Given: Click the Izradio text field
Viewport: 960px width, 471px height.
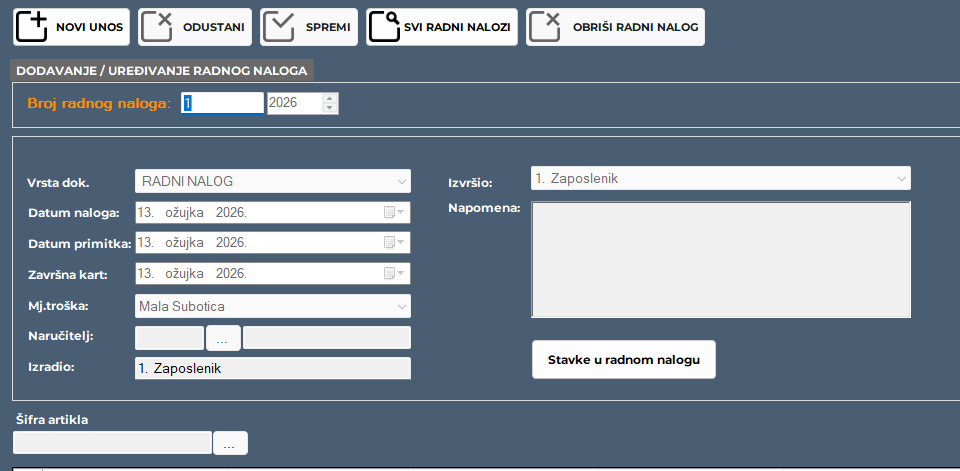Looking at the screenshot, I should pos(272,369).
